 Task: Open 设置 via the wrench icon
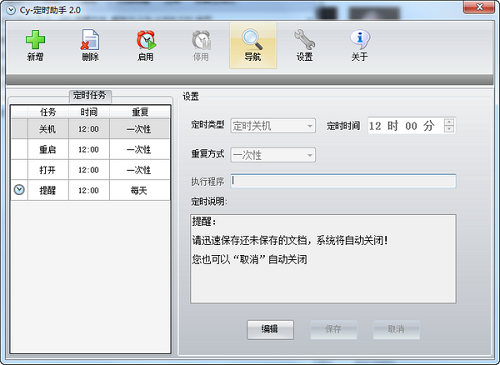(x=304, y=40)
